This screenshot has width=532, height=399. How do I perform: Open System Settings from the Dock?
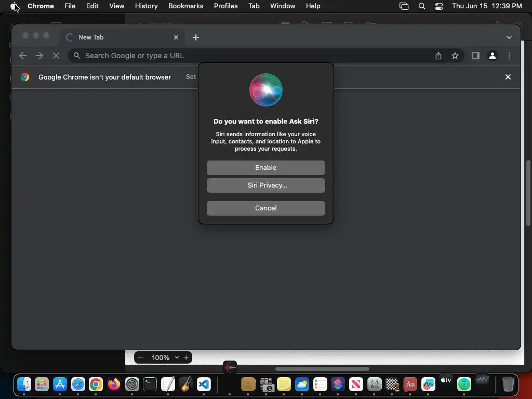[x=132, y=384]
